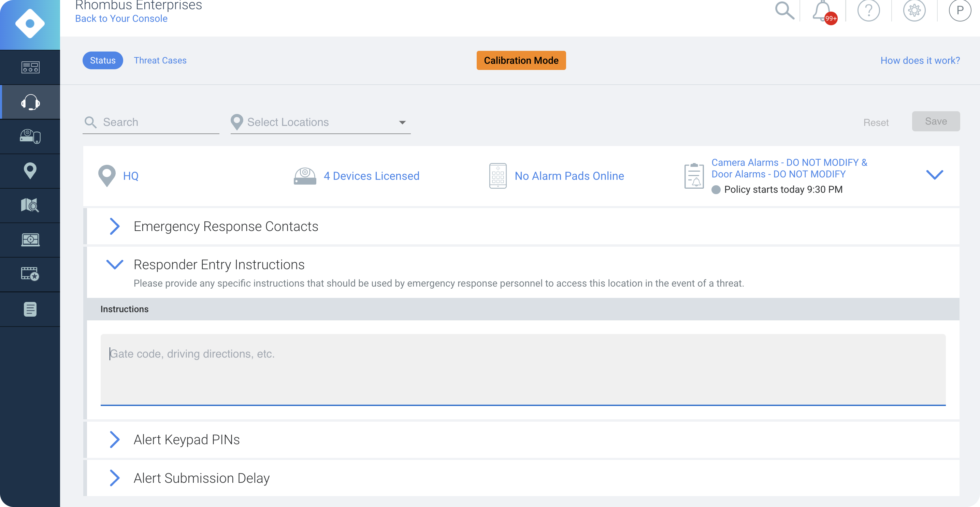This screenshot has height=507, width=980.
Task: Click the notifications bell icon
Action: pyautogui.click(x=822, y=11)
